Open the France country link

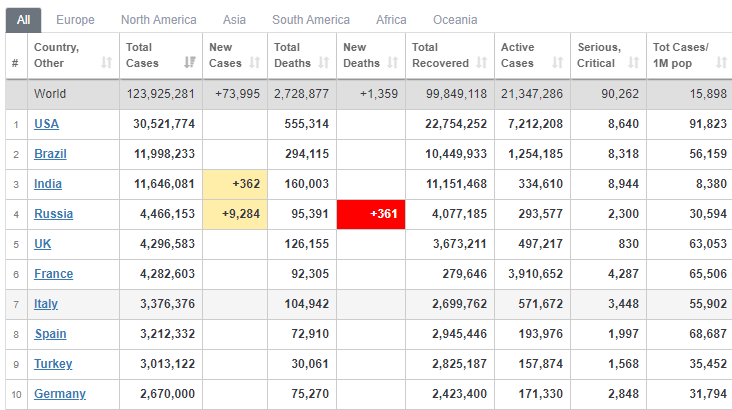tap(53, 274)
